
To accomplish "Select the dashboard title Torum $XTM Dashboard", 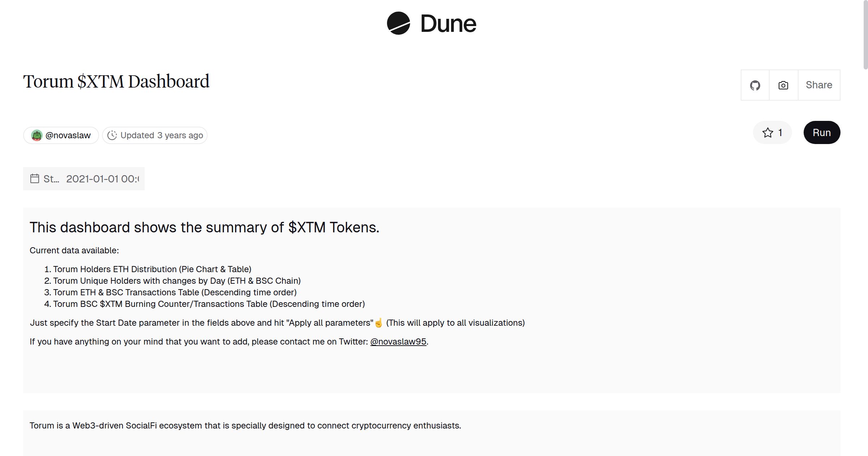I will click(x=116, y=81).
